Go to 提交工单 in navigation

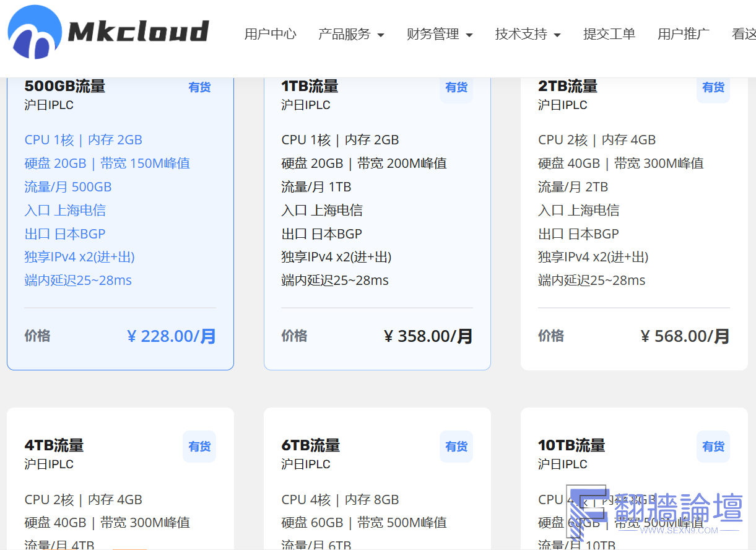coord(609,34)
